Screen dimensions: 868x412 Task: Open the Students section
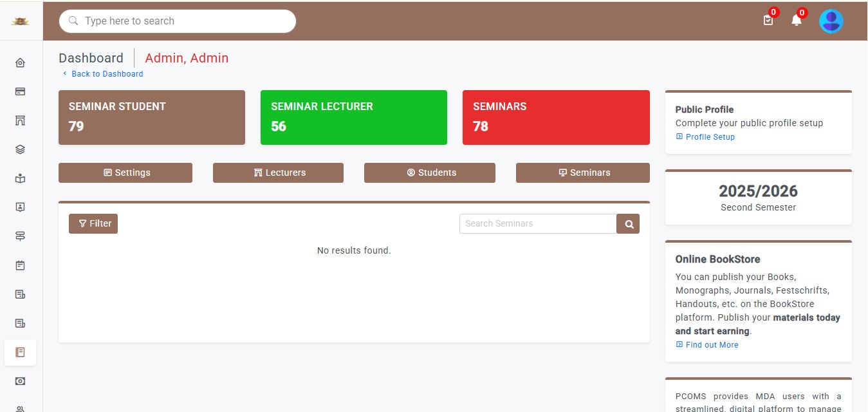tap(430, 173)
